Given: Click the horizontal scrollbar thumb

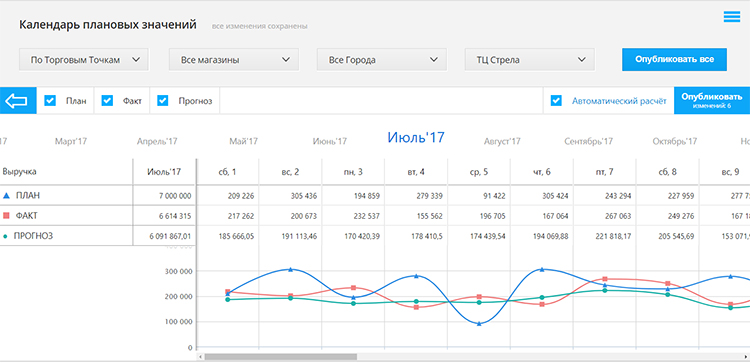Looking at the screenshot, I should coord(281,356).
